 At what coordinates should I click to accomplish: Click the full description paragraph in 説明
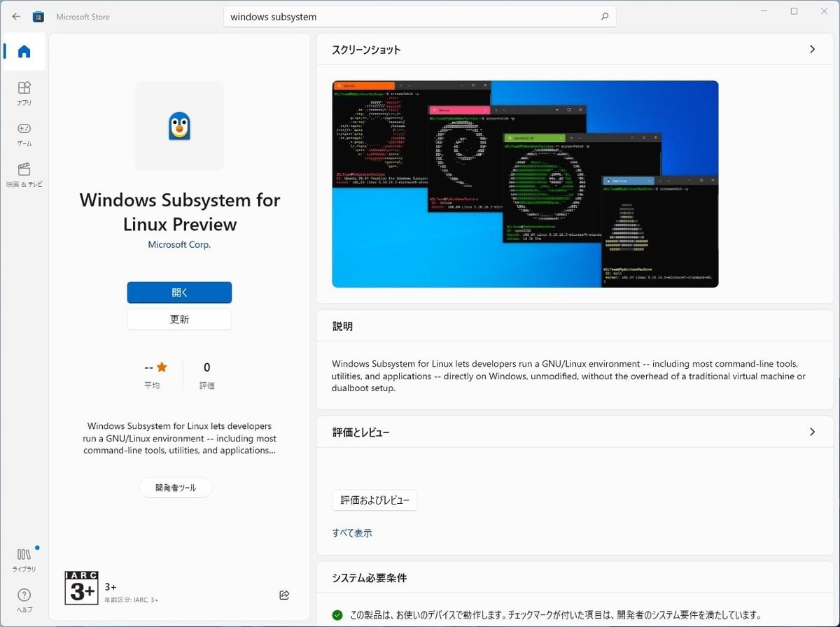click(x=568, y=376)
